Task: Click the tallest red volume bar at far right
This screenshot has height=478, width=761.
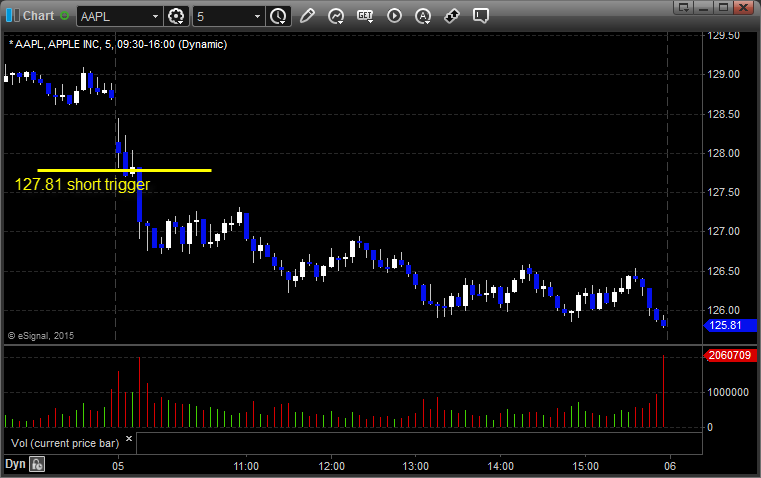Action: coord(663,391)
